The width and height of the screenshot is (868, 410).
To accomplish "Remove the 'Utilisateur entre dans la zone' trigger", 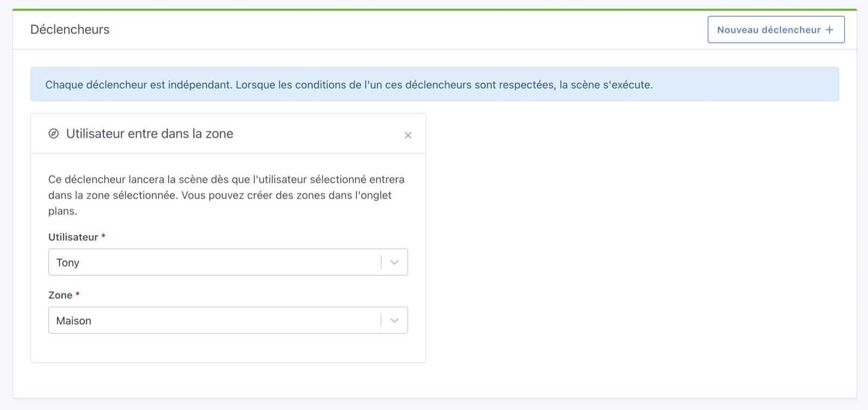I will [408, 135].
